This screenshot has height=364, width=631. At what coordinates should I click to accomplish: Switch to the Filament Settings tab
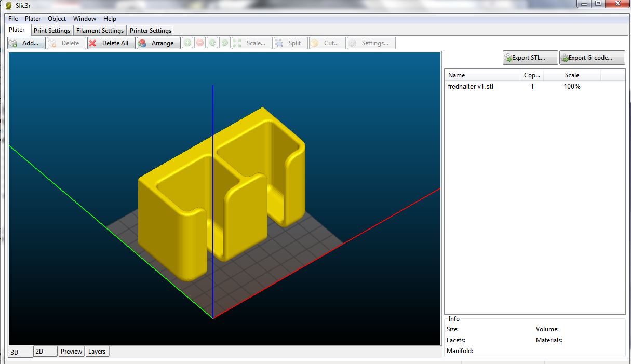pyautogui.click(x=100, y=31)
